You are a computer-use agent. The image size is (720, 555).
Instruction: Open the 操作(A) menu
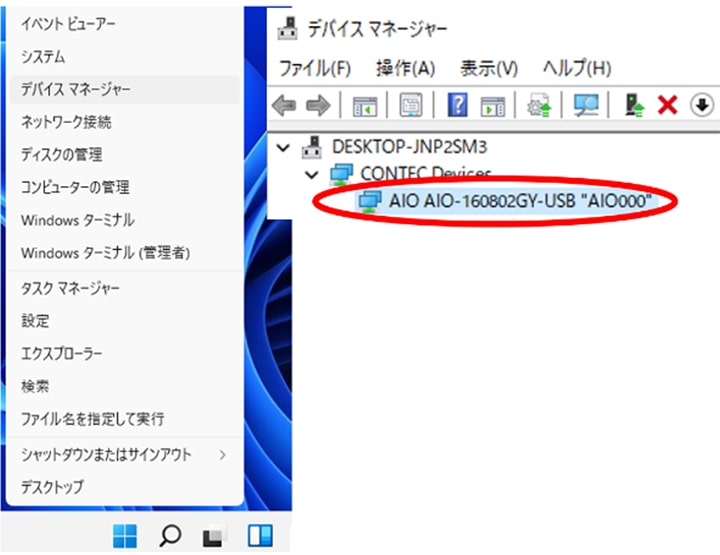(405, 68)
